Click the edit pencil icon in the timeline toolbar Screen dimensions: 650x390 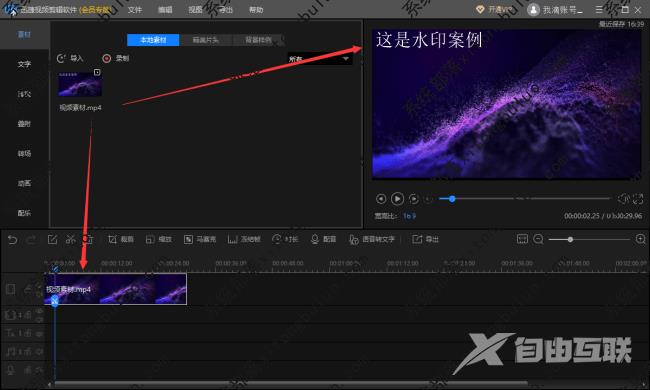[52, 239]
